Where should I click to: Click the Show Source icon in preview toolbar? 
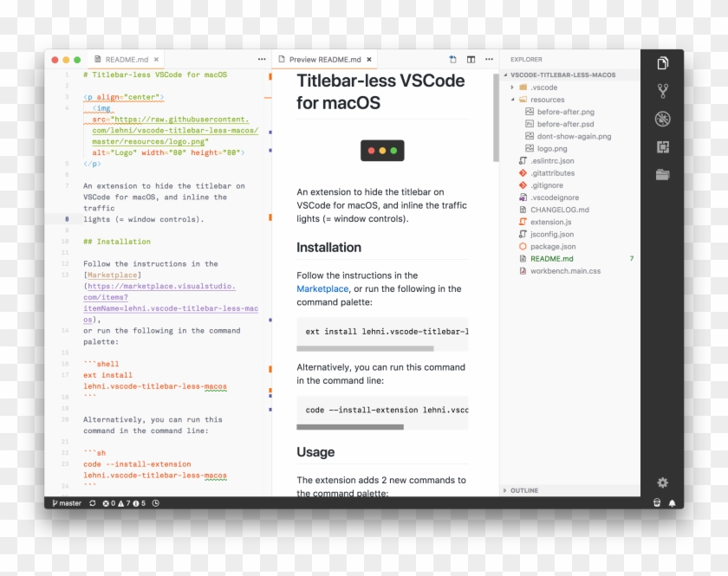pos(452,59)
